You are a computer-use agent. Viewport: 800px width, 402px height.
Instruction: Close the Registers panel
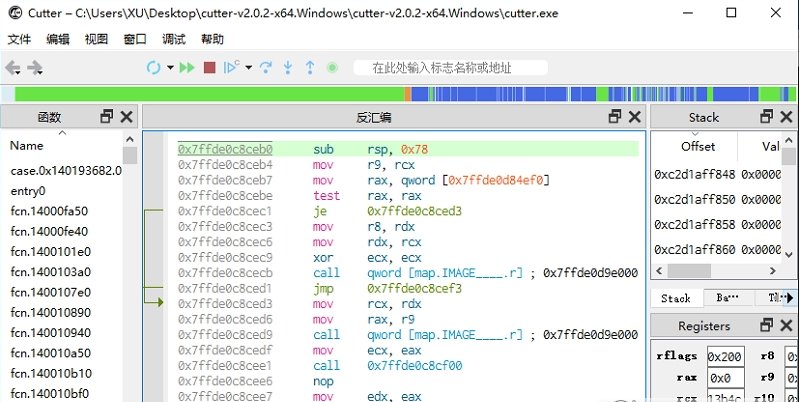click(787, 325)
